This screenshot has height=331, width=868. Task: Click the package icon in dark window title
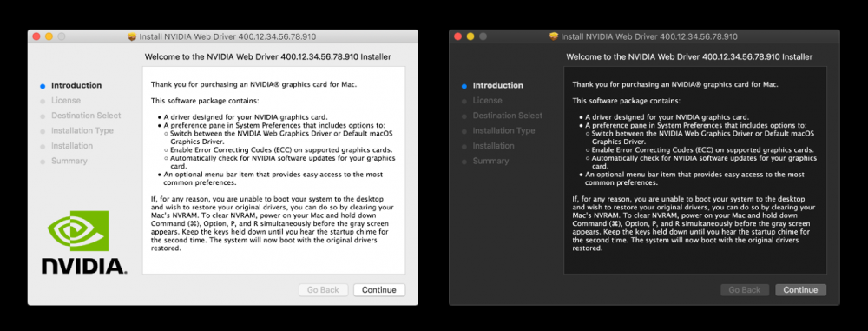pyautogui.click(x=554, y=36)
